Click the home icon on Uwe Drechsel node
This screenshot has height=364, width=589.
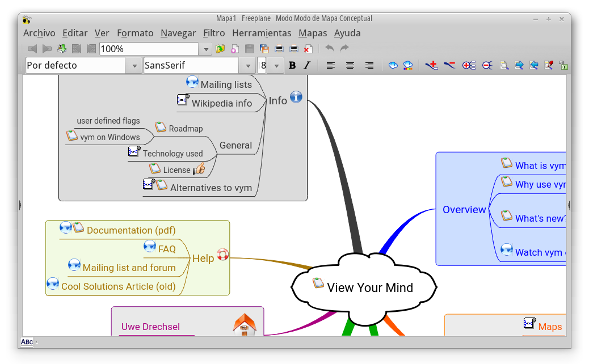coord(245,325)
